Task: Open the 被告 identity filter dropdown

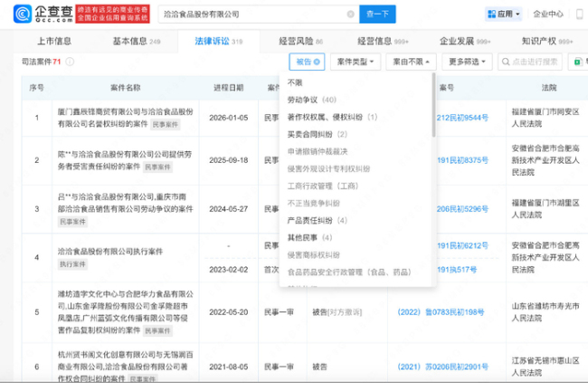Action: click(x=308, y=62)
